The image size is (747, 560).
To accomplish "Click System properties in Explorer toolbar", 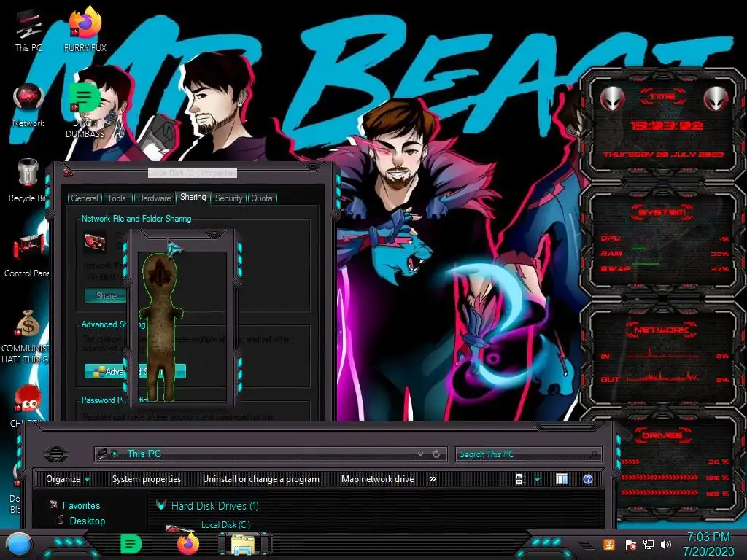I will pos(146,479).
